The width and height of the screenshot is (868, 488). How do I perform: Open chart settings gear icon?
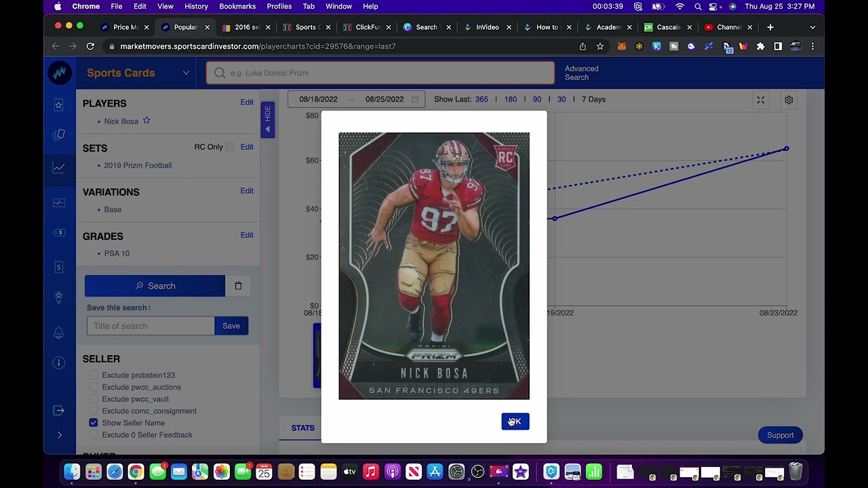tap(789, 100)
